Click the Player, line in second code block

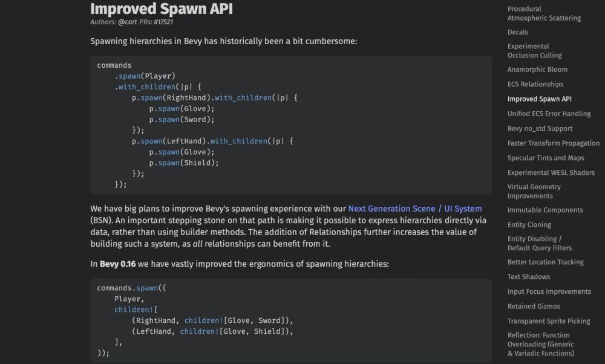129,299
